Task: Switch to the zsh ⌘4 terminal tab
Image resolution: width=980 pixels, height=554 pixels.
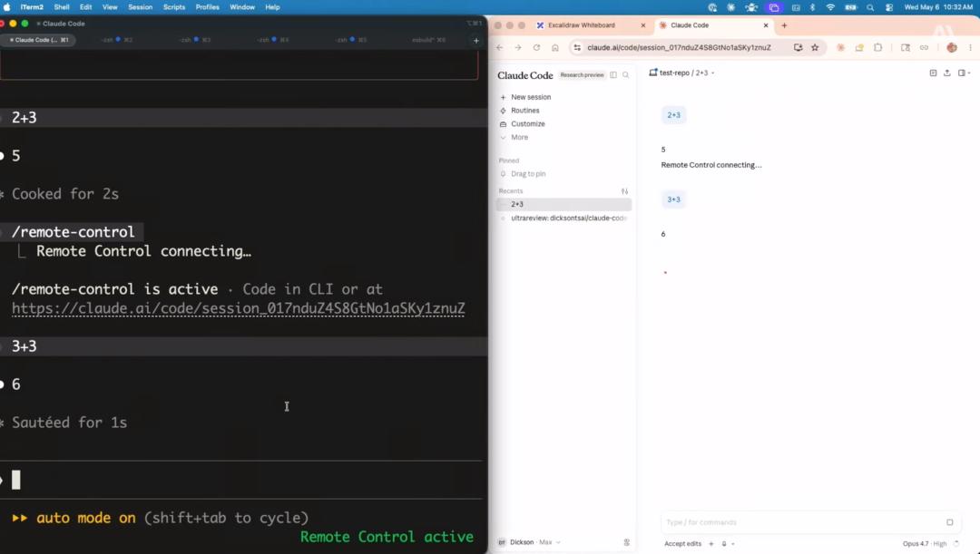Action: 272,39
